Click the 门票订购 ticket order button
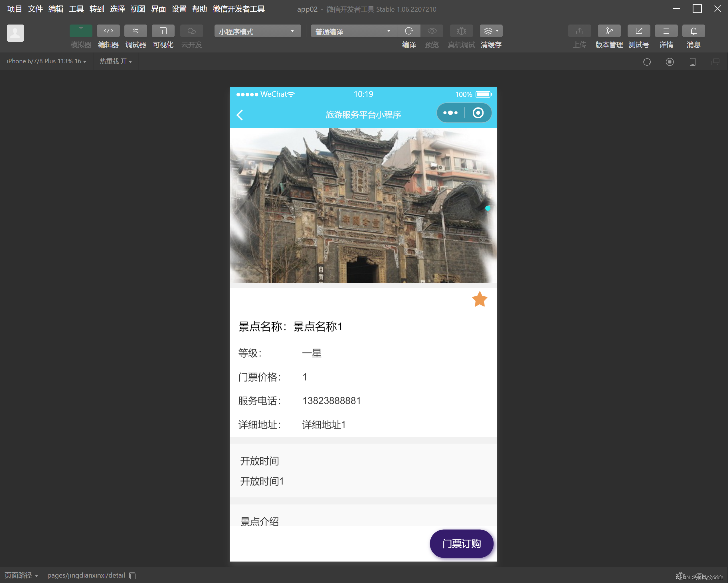 [x=462, y=544]
